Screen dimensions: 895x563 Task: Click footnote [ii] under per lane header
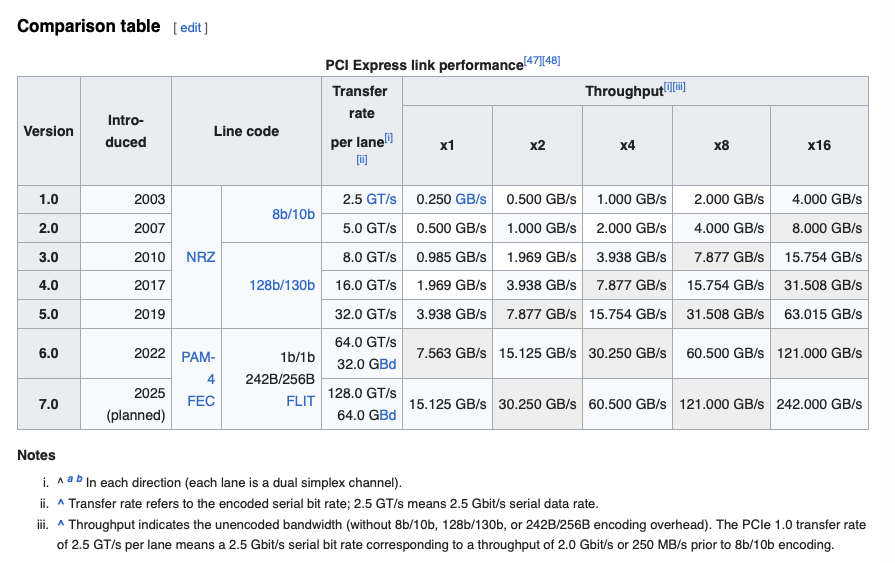[x=361, y=159]
